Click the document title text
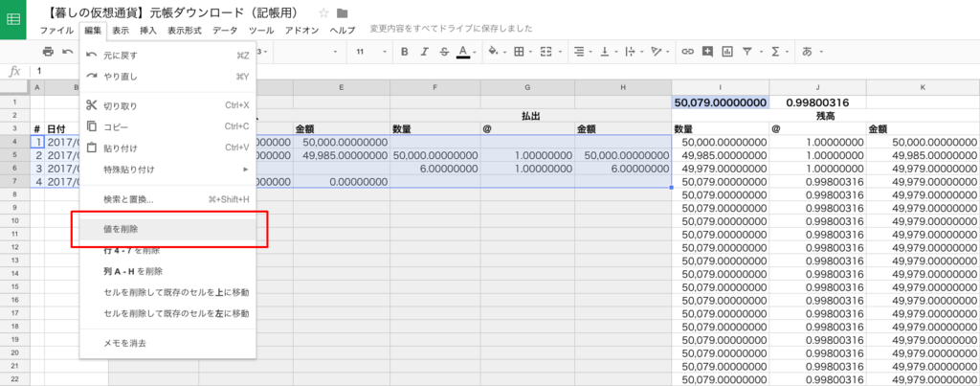The image size is (980, 386). click(172, 13)
